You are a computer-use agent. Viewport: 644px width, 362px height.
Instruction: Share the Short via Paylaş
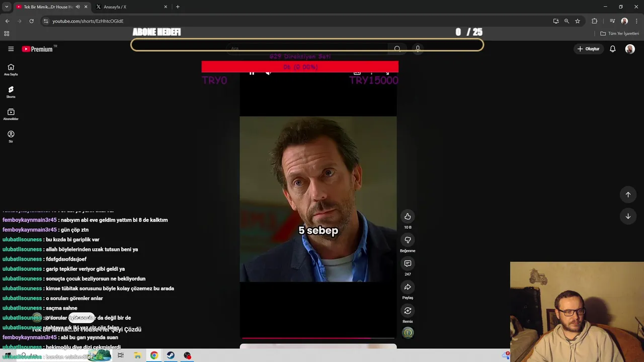pos(408,287)
